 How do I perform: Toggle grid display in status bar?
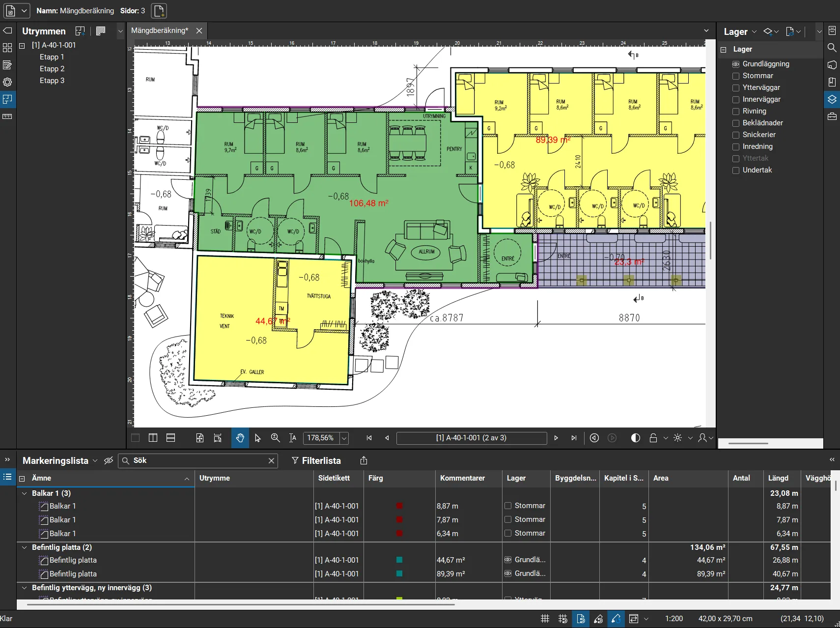coord(545,619)
